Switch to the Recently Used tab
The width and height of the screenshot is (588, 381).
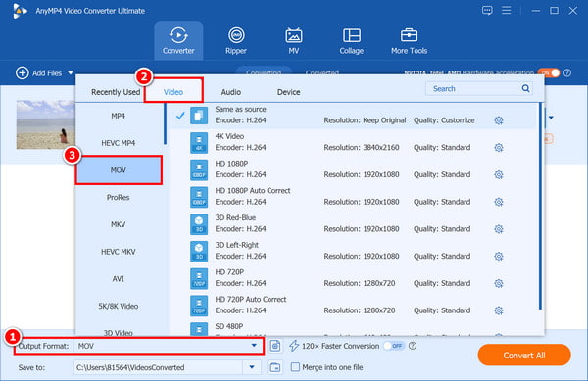pyautogui.click(x=116, y=92)
